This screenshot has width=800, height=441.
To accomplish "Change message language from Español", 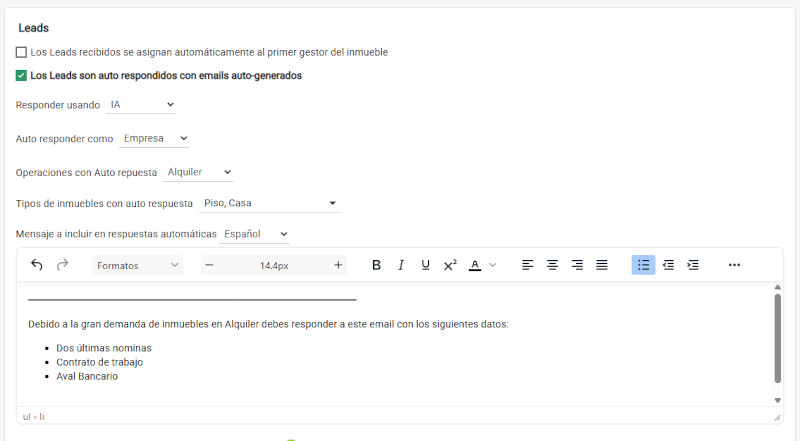I will coord(255,234).
